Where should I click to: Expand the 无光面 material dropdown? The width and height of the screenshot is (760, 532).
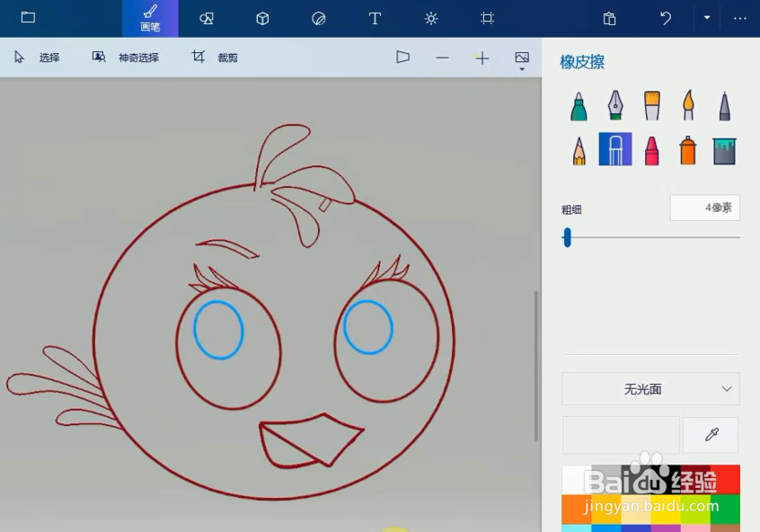[x=650, y=389]
